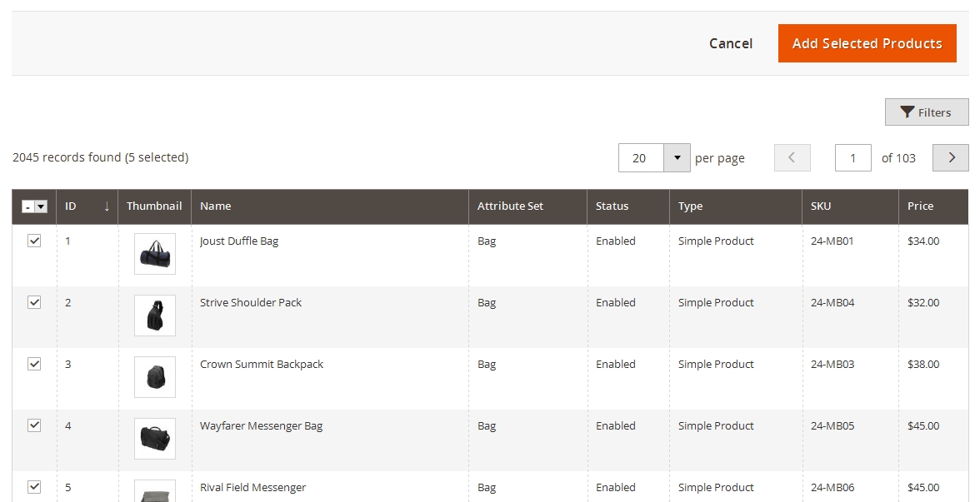Click Add Selected Products button

pos(867,43)
